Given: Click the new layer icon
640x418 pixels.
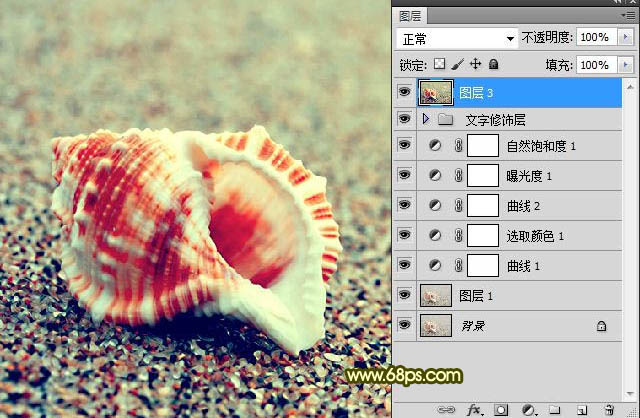Looking at the screenshot, I should pyautogui.click(x=580, y=409).
